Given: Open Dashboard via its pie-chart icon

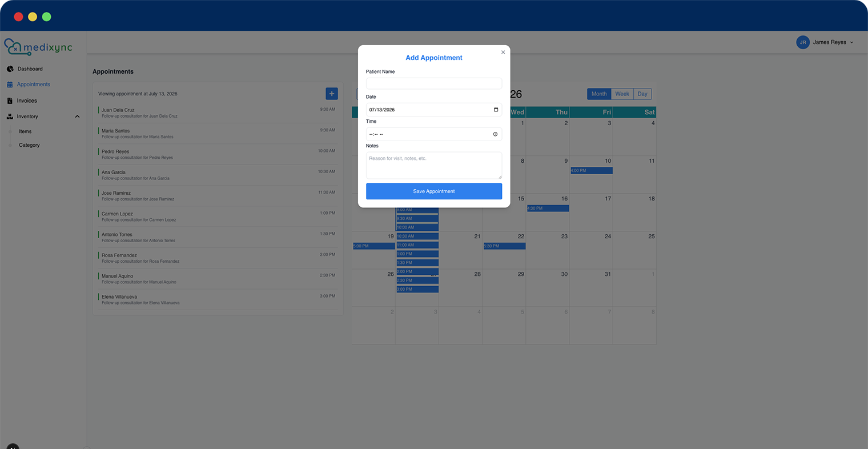Looking at the screenshot, I should tap(10, 69).
